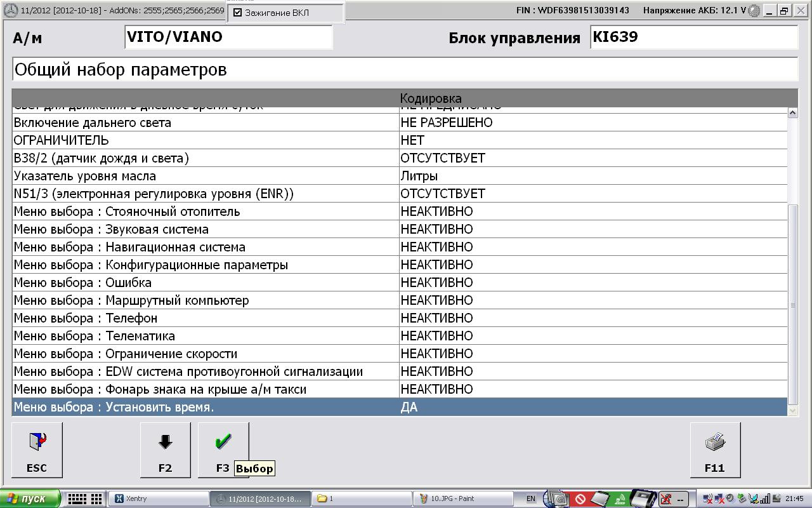Click the ESC exit door icon button
The width and height of the screenshot is (812, 508).
tap(37, 450)
